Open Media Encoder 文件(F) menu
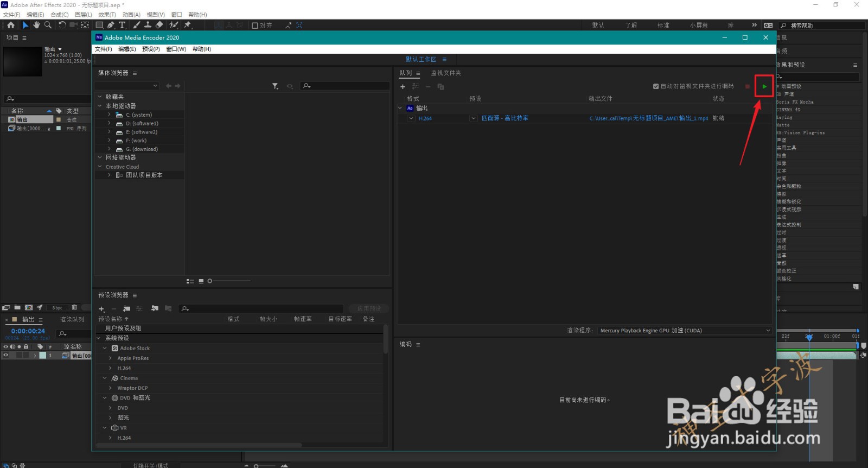This screenshot has width=868, height=468. click(103, 49)
